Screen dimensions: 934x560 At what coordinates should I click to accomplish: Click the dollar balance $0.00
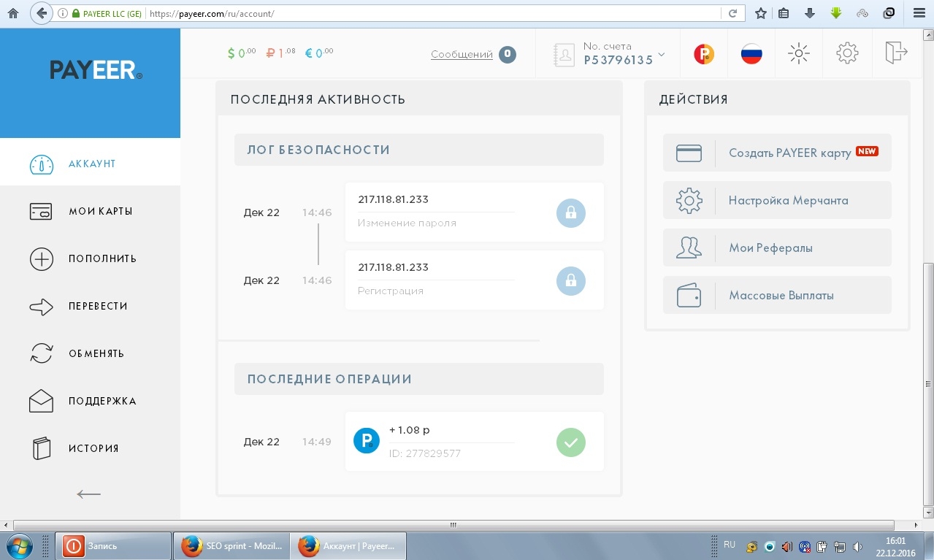(242, 53)
